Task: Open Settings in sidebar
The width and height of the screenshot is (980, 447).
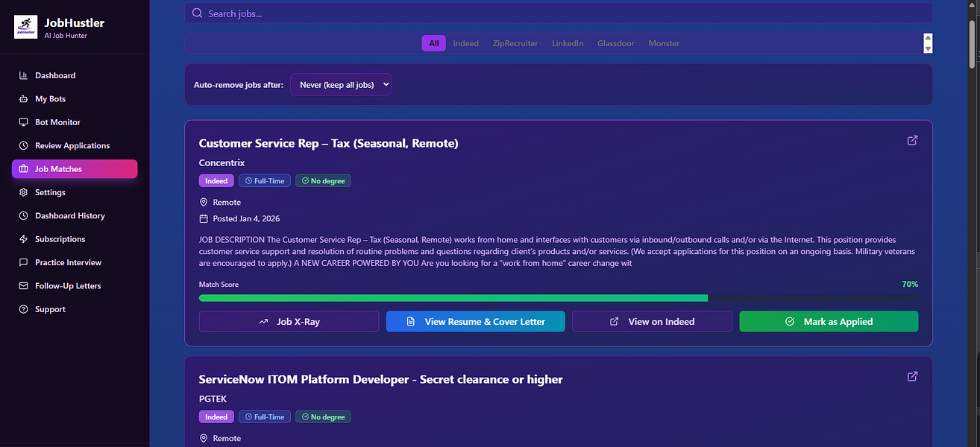Action: coord(75,192)
